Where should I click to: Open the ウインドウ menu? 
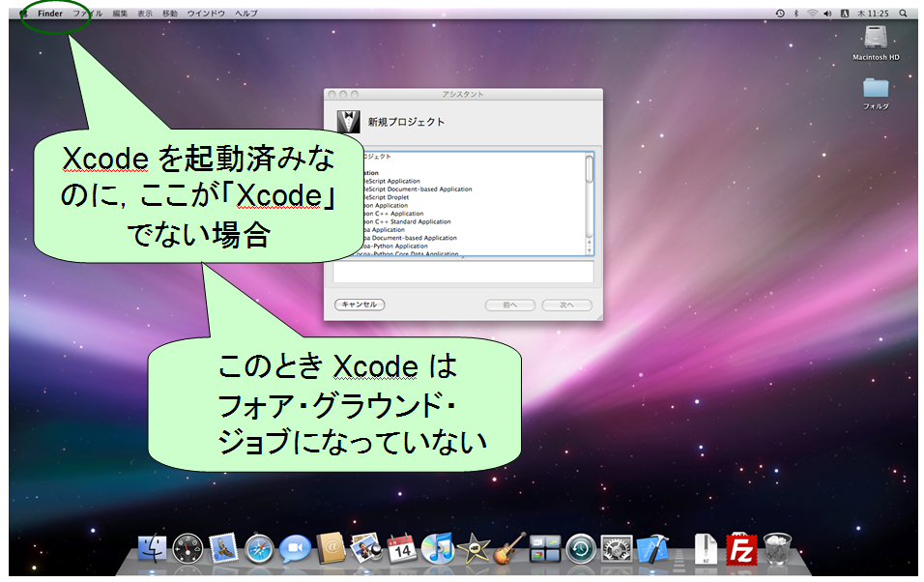pyautogui.click(x=206, y=13)
